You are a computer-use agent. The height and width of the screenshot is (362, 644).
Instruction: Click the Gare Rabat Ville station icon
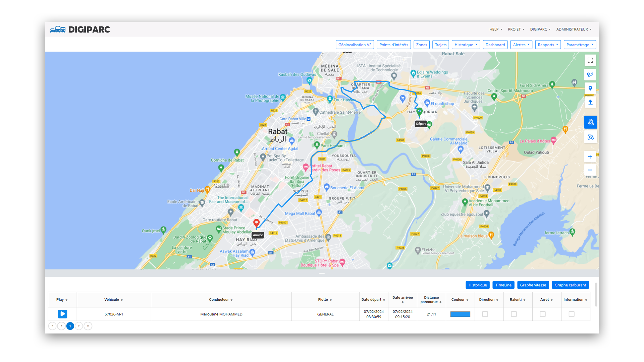309,119
